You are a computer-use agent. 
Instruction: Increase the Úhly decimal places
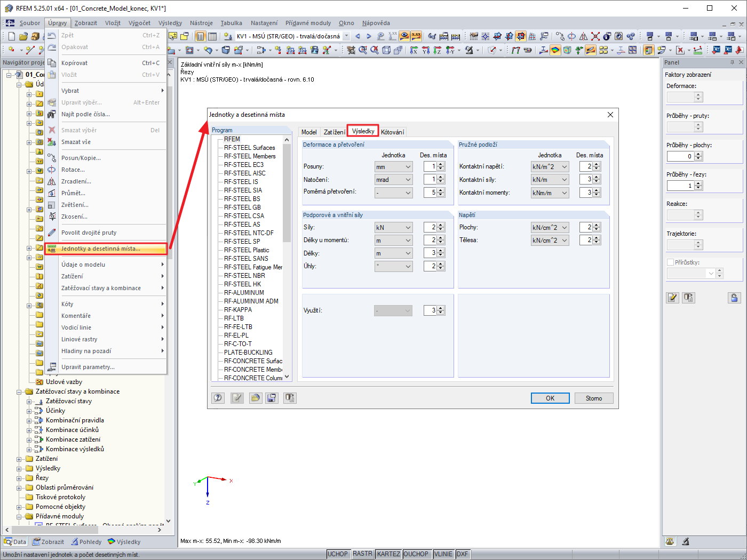click(x=441, y=264)
